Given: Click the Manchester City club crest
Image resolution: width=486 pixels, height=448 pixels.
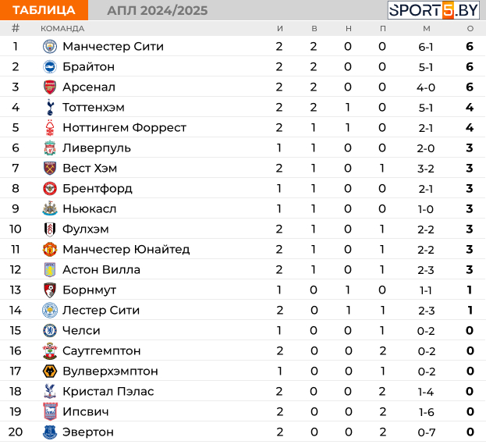Looking at the screenshot, I should pos(50,47).
